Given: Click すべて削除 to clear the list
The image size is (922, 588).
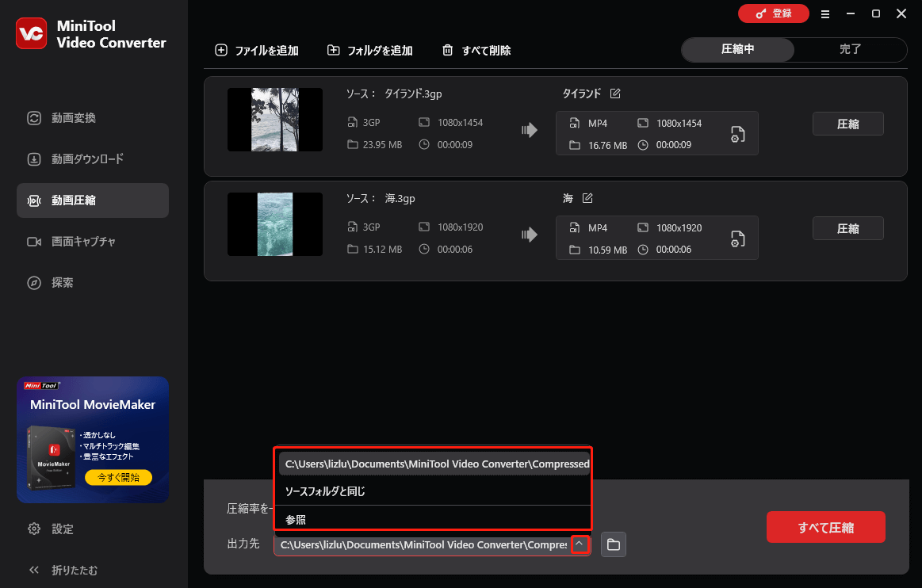Looking at the screenshot, I should point(476,51).
